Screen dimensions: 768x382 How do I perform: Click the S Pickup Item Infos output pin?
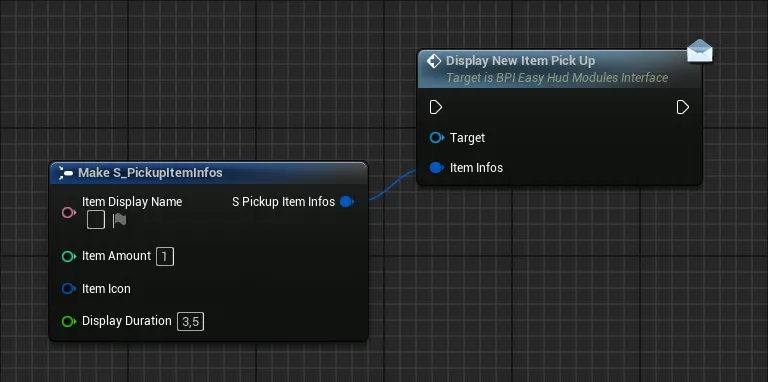(347, 201)
